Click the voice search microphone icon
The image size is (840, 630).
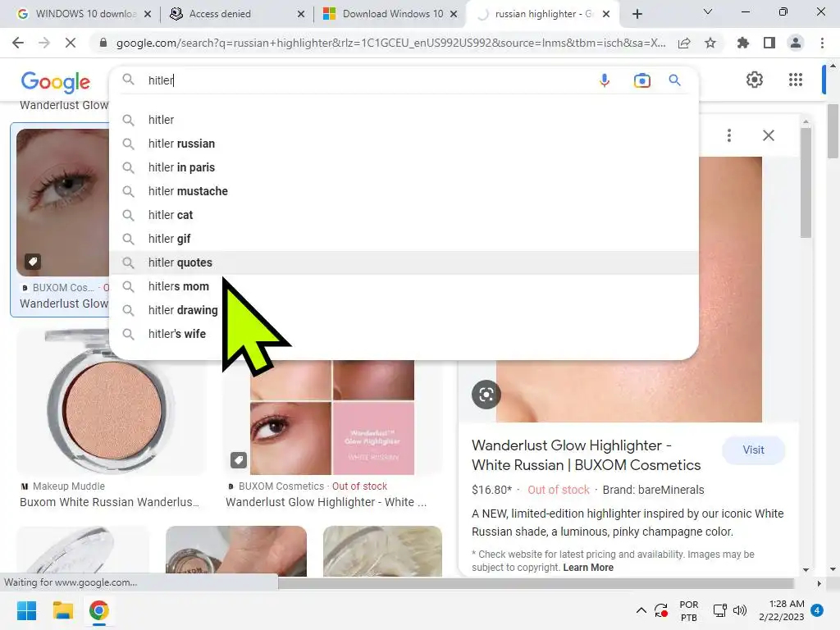(605, 80)
